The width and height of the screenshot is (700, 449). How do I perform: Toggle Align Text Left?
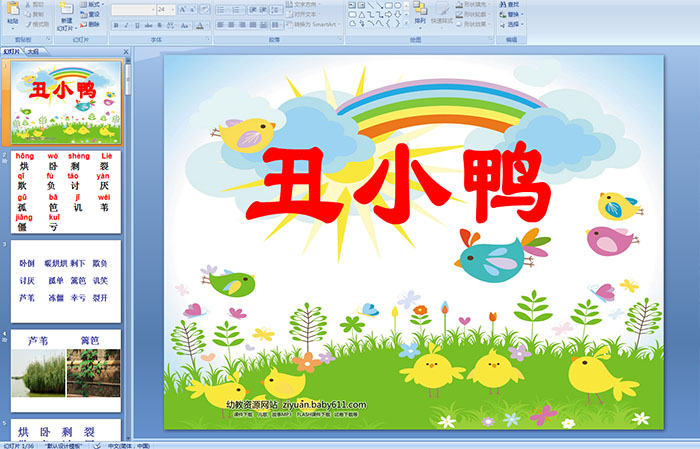(221, 25)
